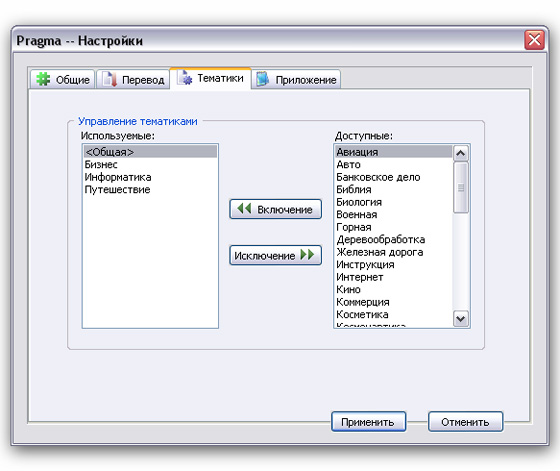Select <Общая> in the Используемые list
The image size is (560, 471).
click(150, 152)
